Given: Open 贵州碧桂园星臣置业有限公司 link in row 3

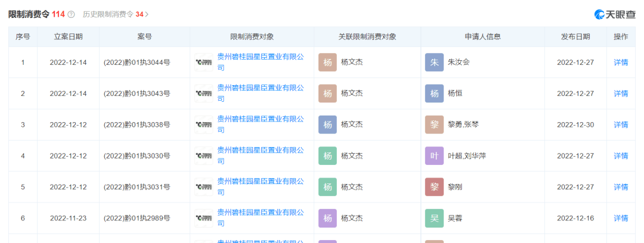Looking at the screenshot, I should coord(261,125).
